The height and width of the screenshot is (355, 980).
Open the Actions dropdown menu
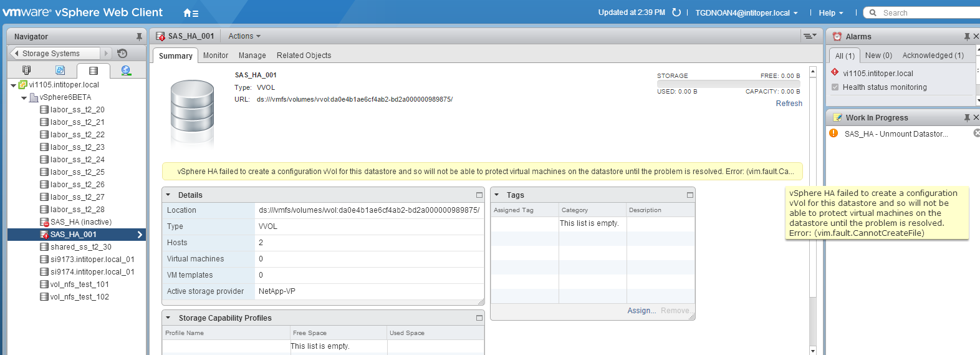(244, 36)
